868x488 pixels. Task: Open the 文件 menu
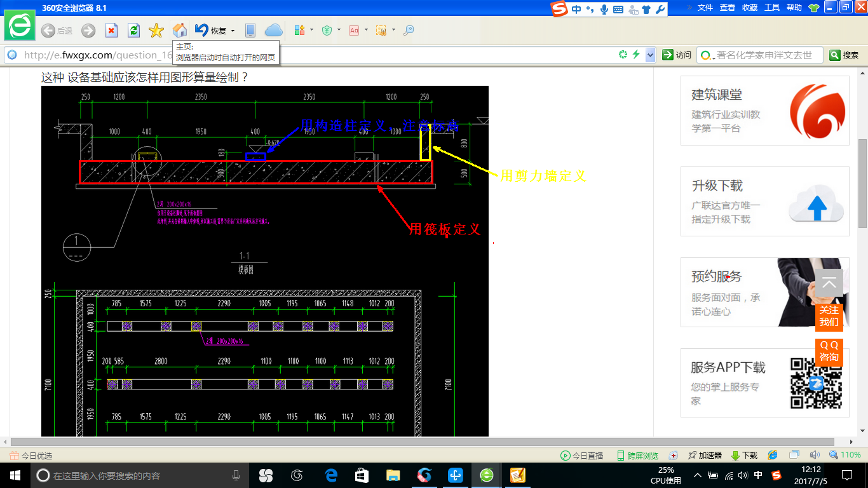[705, 8]
